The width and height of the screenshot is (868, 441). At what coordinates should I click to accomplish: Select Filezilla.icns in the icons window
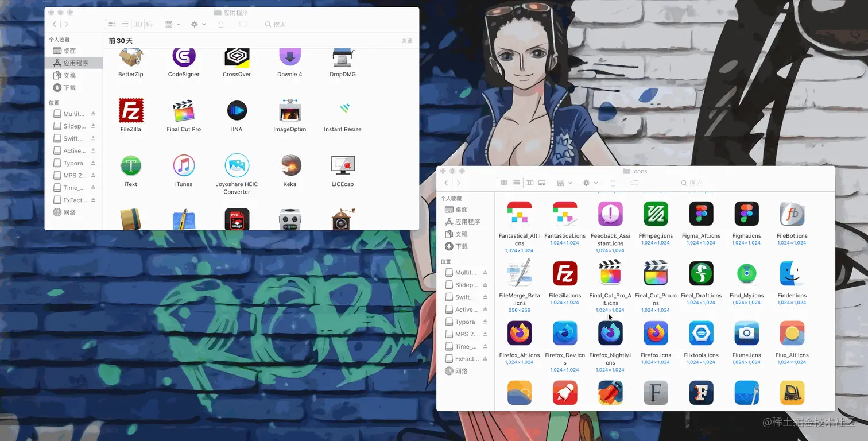[x=565, y=273]
